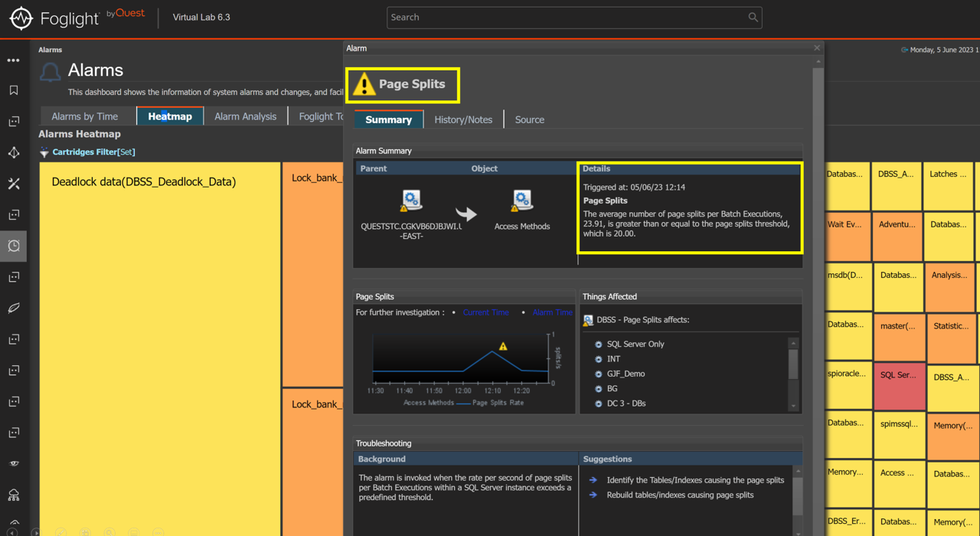The height and width of the screenshot is (536, 980).
Task: Click the Cartridges Filter Set link
Action: click(x=126, y=152)
